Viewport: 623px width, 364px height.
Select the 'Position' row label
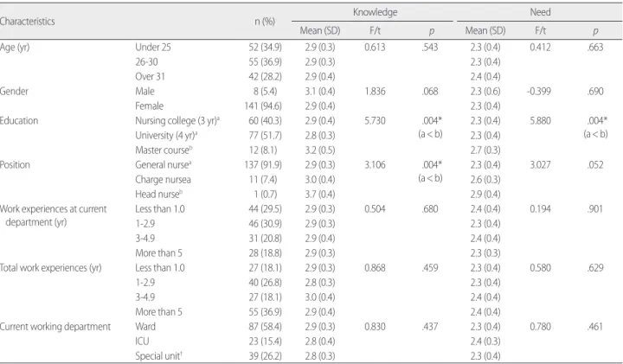pos(15,165)
